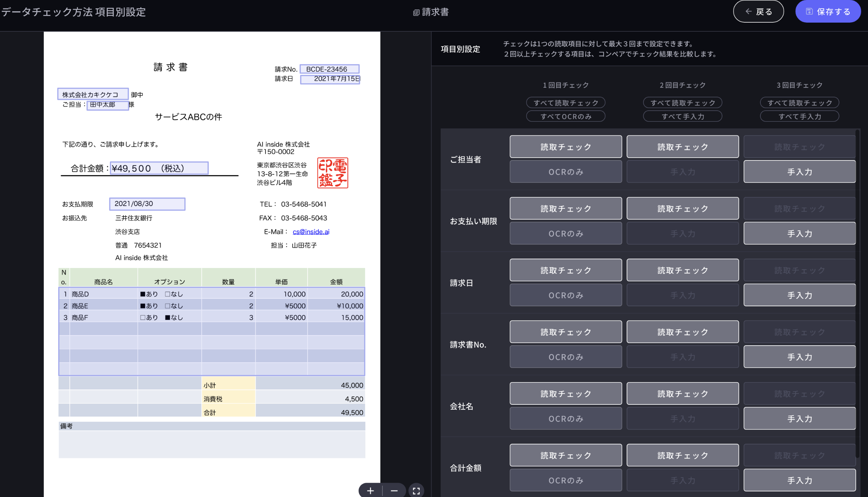
Task: Set お支払い期限 3rd check to 手入力
Action: coord(799,234)
